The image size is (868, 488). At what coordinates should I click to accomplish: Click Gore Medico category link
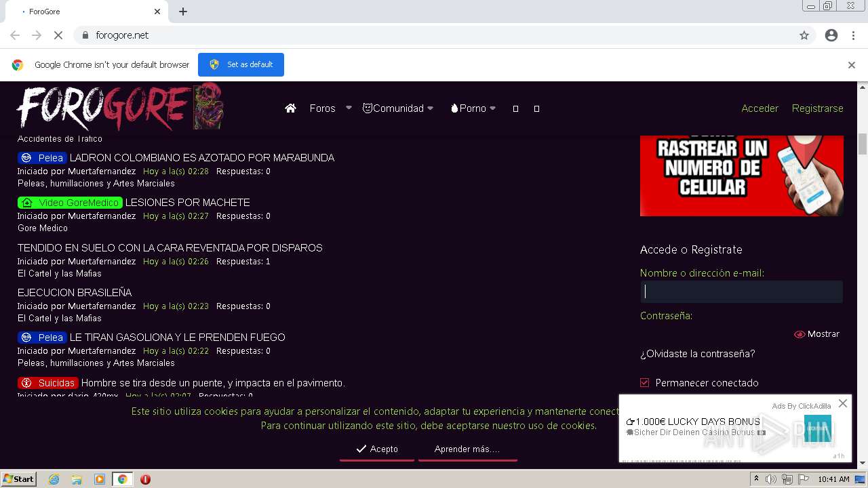point(43,228)
